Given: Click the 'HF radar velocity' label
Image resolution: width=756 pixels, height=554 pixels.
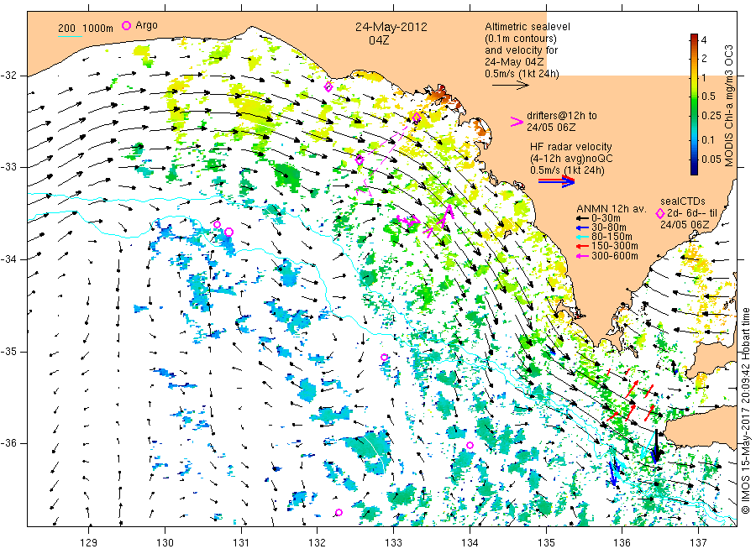Looking at the screenshot, I should [x=571, y=146].
